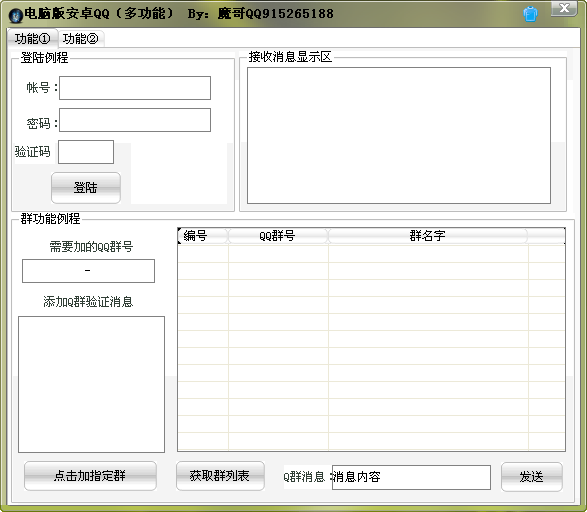The image size is (587, 512).
Task: Click the 验证码 label text
Action: 33,152
